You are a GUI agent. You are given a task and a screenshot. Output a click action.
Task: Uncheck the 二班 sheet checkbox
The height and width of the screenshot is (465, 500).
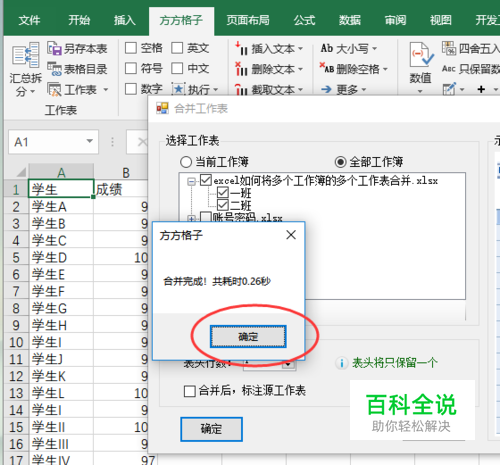(x=223, y=205)
